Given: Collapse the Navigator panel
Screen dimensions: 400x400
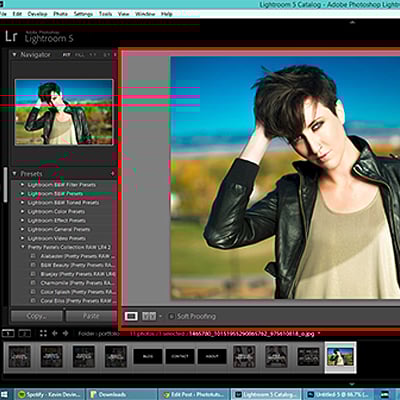Looking at the screenshot, I should [14, 54].
